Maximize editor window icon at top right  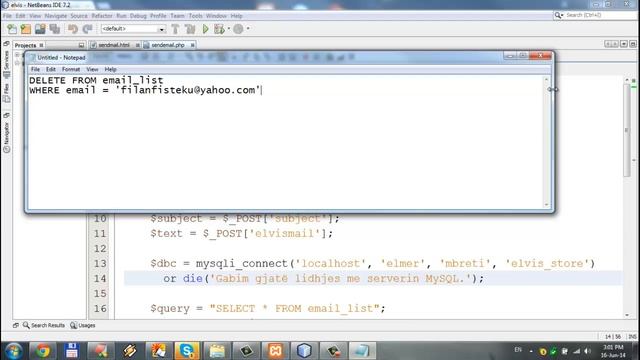[633, 44]
